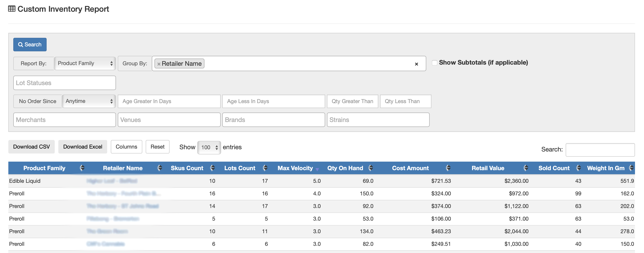Click the blue Search button
This screenshot has width=644, height=253.
30,45
